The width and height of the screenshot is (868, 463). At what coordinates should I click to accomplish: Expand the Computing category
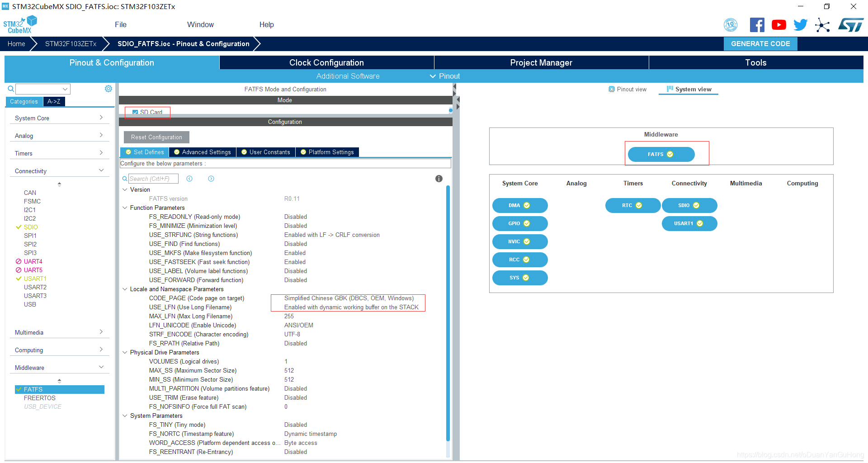pos(59,350)
